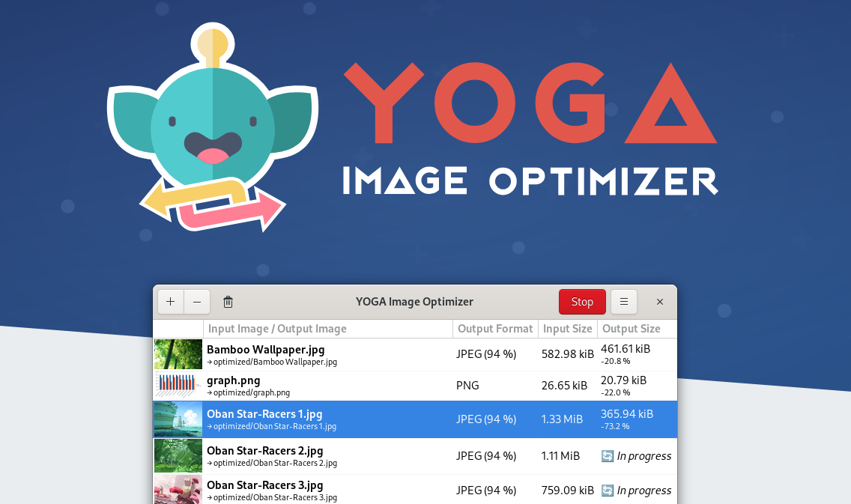Click JPEG (94 %) format of Oban Star-Racers 1
The height and width of the screenshot is (504, 851).
(485, 419)
